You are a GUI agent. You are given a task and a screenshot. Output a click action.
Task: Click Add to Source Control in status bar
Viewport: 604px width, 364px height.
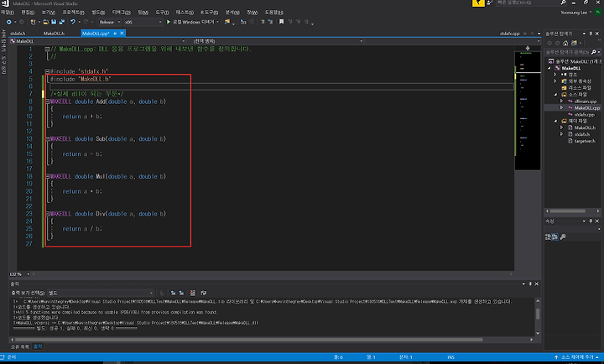pyautogui.click(x=577, y=357)
